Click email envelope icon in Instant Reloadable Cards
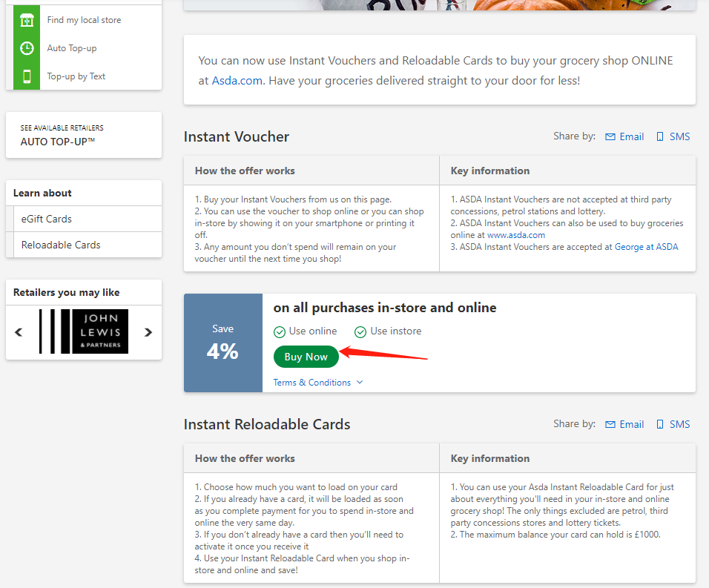This screenshot has height=588, width=709. [610, 424]
